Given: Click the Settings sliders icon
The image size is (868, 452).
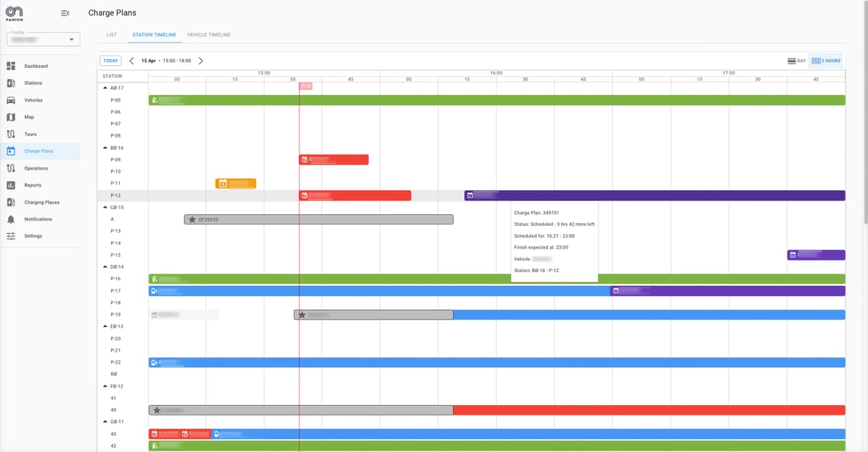Looking at the screenshot, I should 11,236.
